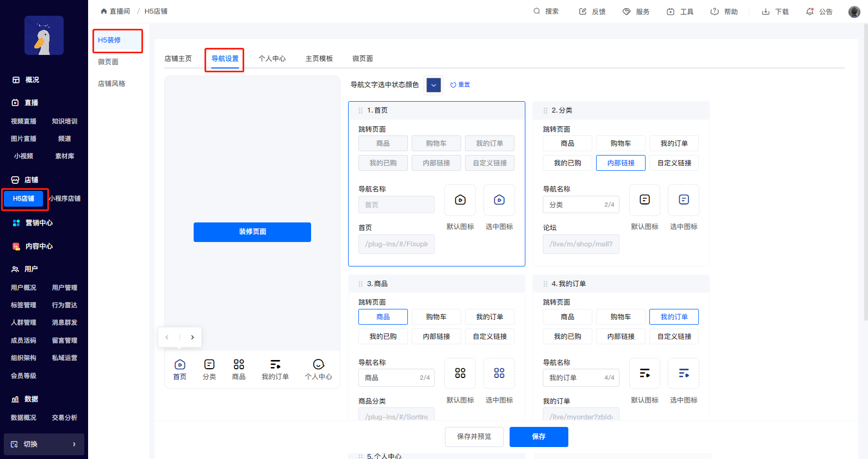This screenshot has height=459, width=868.
Task: Select 自定义链接 in 2. 分类 card
Action: pos(674,163)
